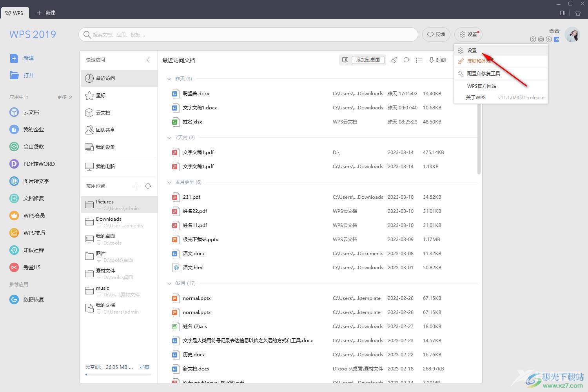This screenshot has height=392, width=588.
Task: Open Downloads folder location
Action: coord(119,222)
